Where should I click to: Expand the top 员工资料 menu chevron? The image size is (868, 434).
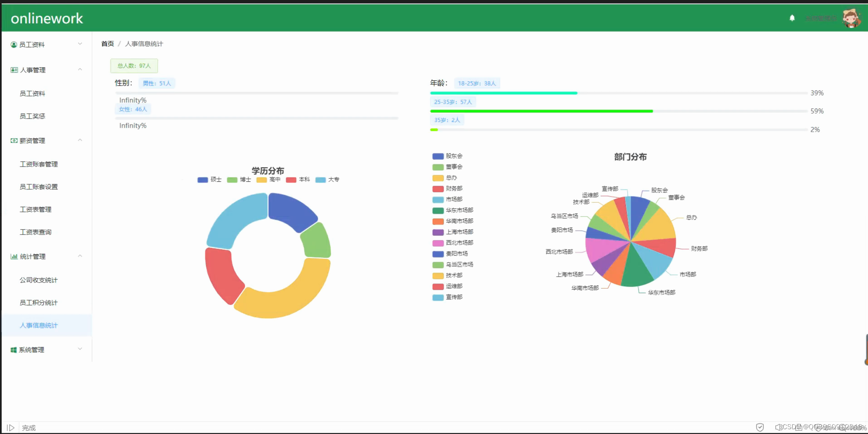coord(80,44)
